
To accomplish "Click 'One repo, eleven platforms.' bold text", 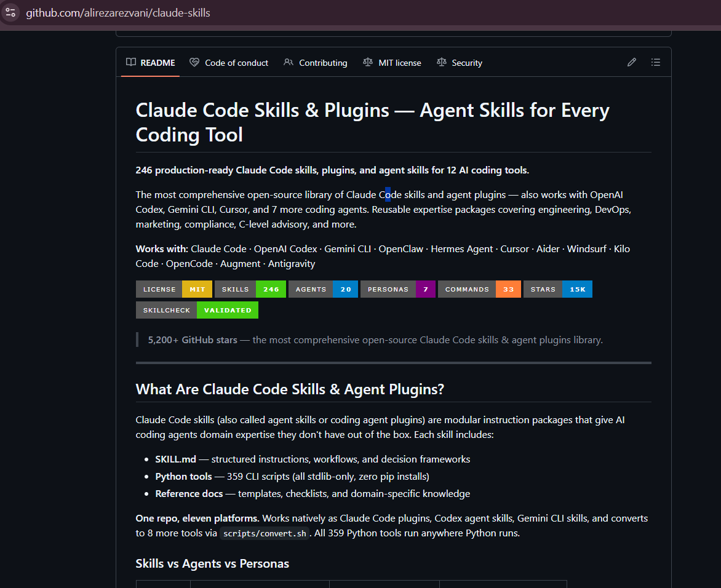I will click(x=197, y=518).
